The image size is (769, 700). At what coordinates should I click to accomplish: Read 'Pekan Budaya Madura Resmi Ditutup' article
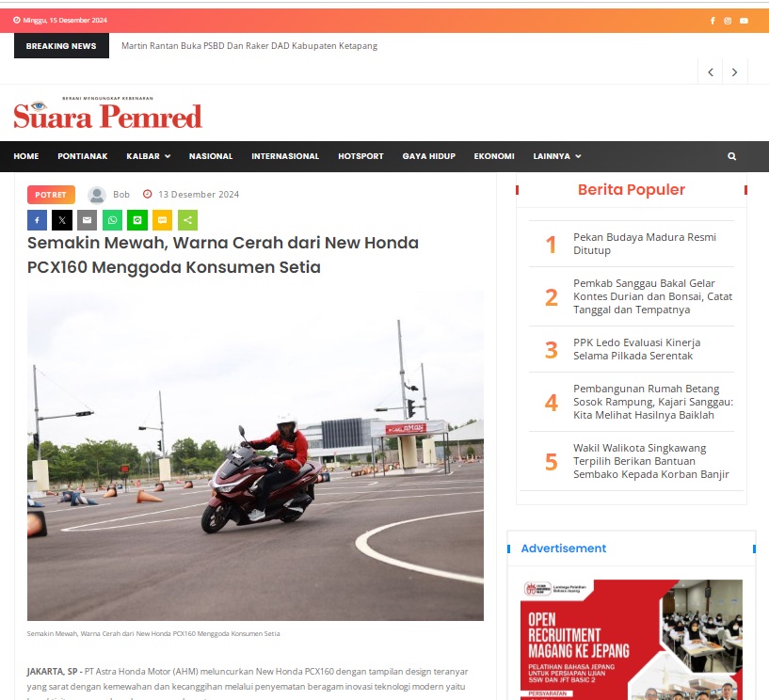pyautogui.click(x=645, y=244)
